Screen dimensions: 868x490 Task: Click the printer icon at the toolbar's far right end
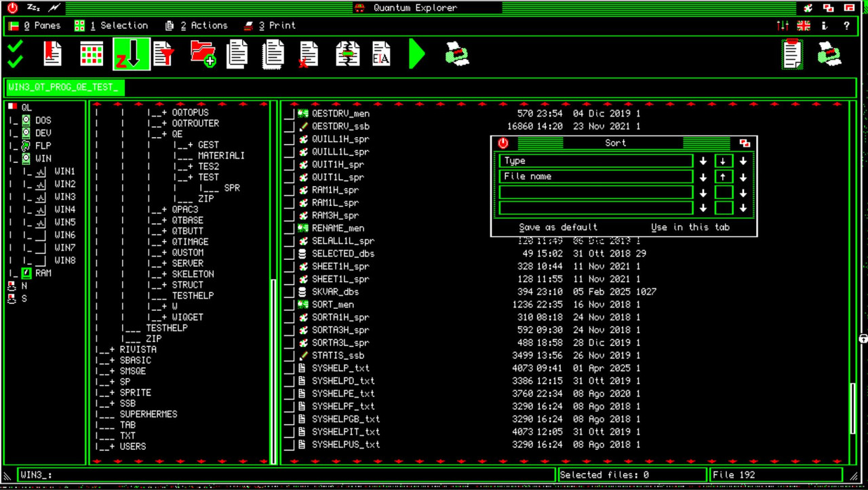(829, 54)
